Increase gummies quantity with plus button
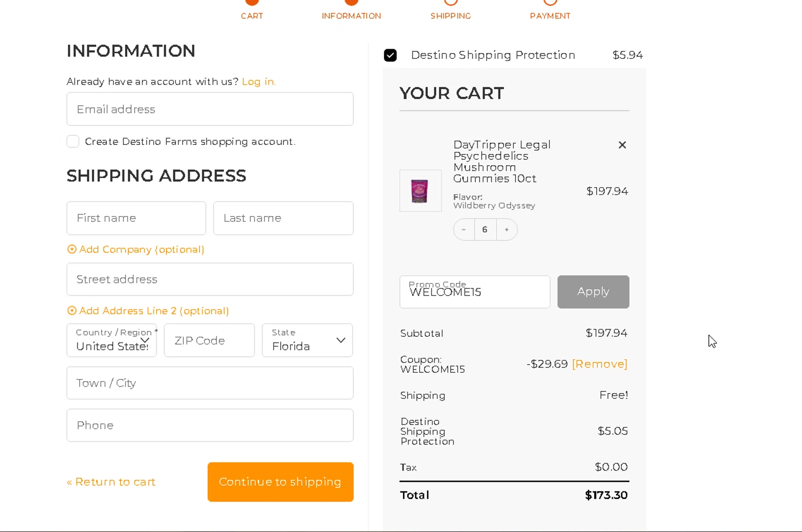The image size is (802, 532). pos(506,229)
